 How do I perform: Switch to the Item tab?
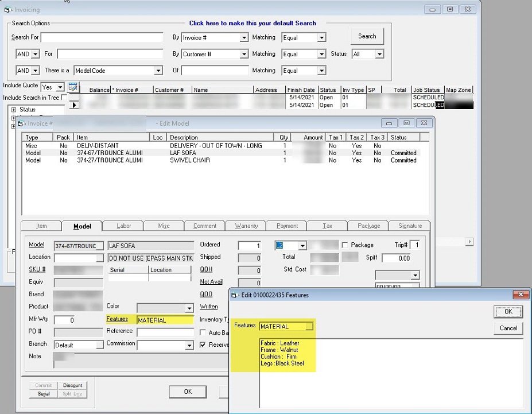click(41, 226)
